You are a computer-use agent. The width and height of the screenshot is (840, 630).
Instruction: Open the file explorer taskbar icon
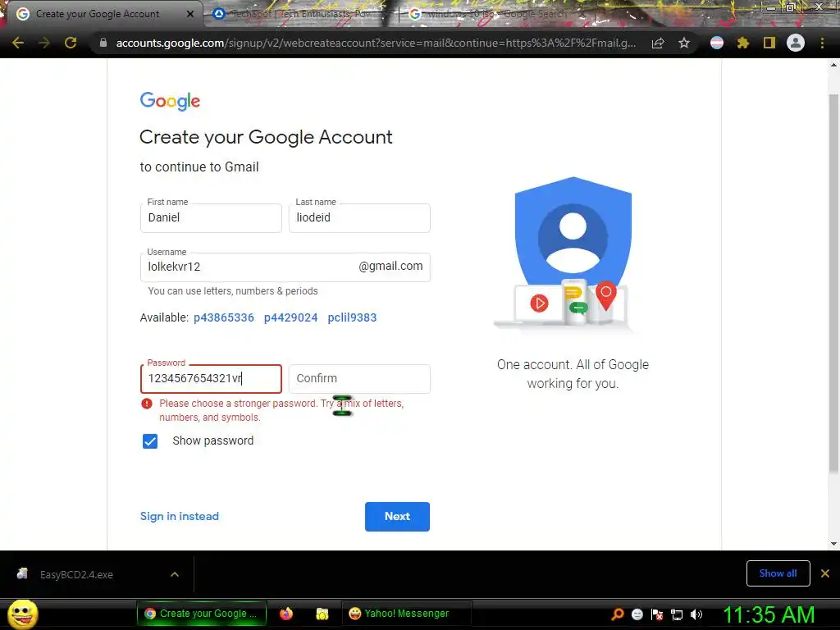pos(322,614)
